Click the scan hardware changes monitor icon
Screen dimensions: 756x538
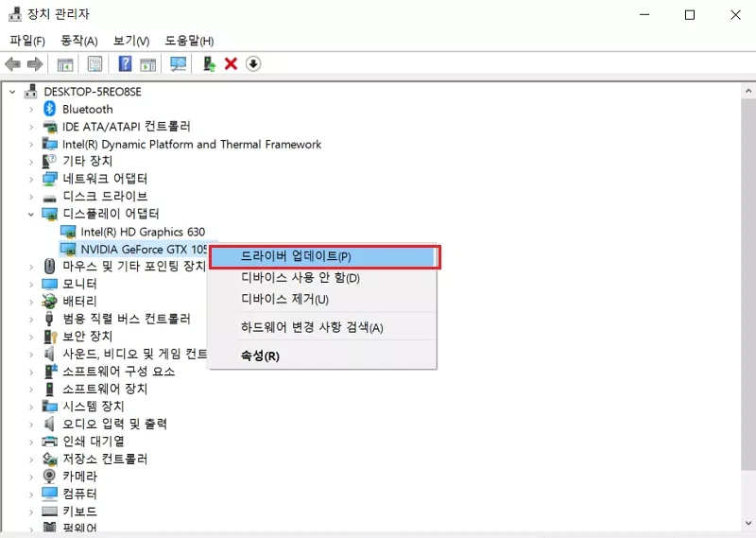pyautogui.click(x=179, y=63)
